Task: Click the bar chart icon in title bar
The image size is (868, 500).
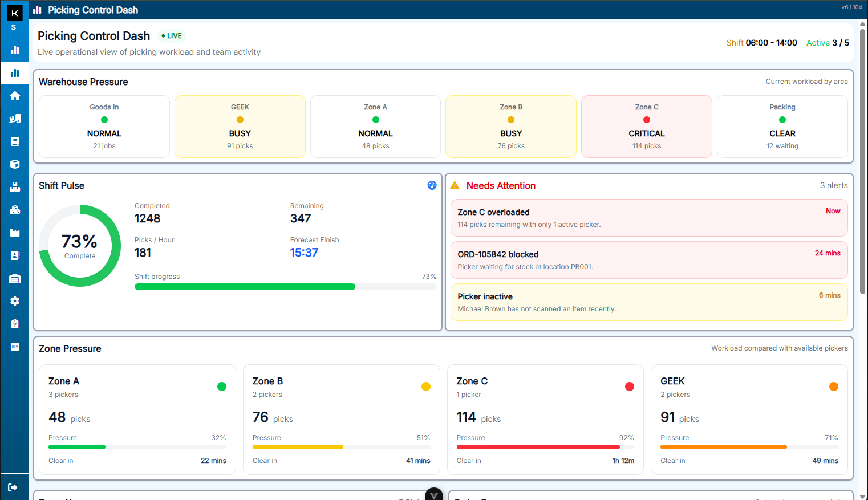Action: [38, 10]
